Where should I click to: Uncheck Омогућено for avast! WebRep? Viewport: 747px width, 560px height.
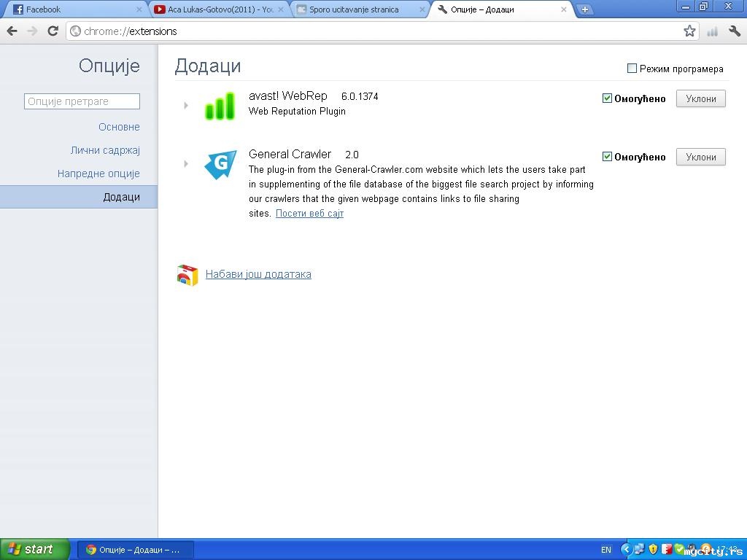[607, 98]
